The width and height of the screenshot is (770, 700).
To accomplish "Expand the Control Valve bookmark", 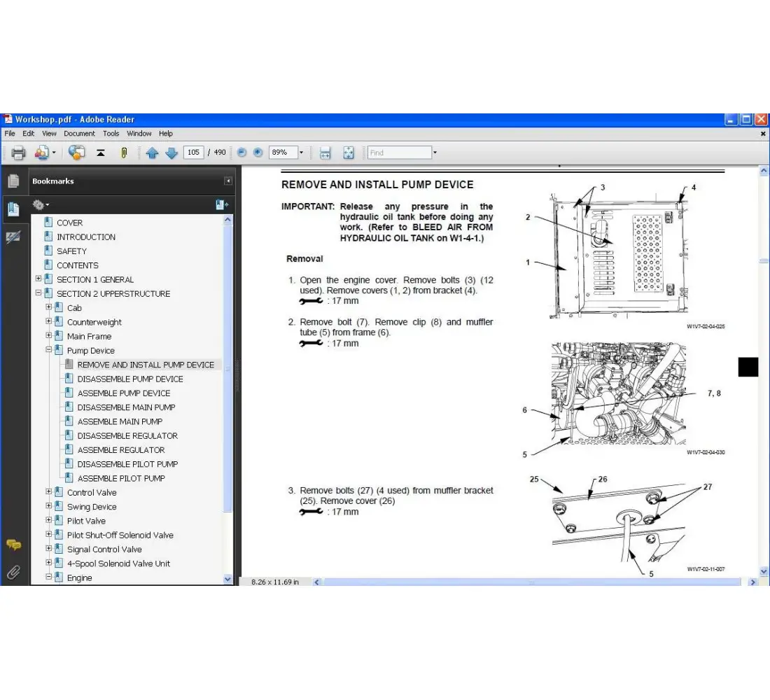I will (48, 492).
